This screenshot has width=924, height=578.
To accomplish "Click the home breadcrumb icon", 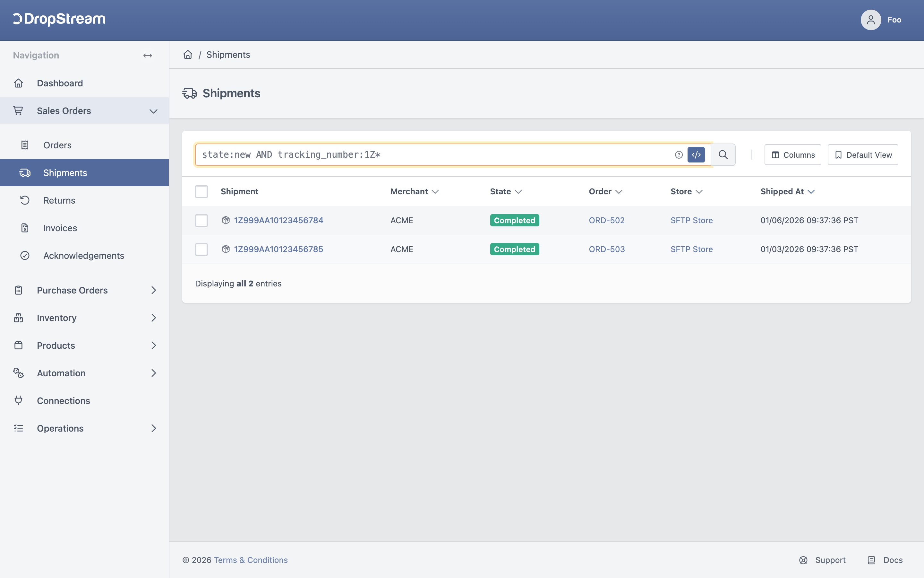I will [188, 55].
